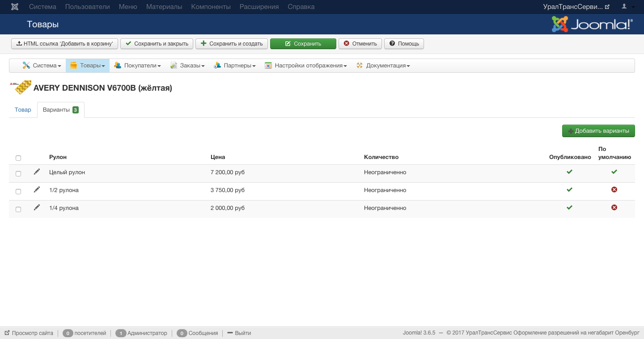This screenshot has width=644, height=339.
Task: Click HTML ссылка 'Добавить в корзину' button
Action: 65,44
